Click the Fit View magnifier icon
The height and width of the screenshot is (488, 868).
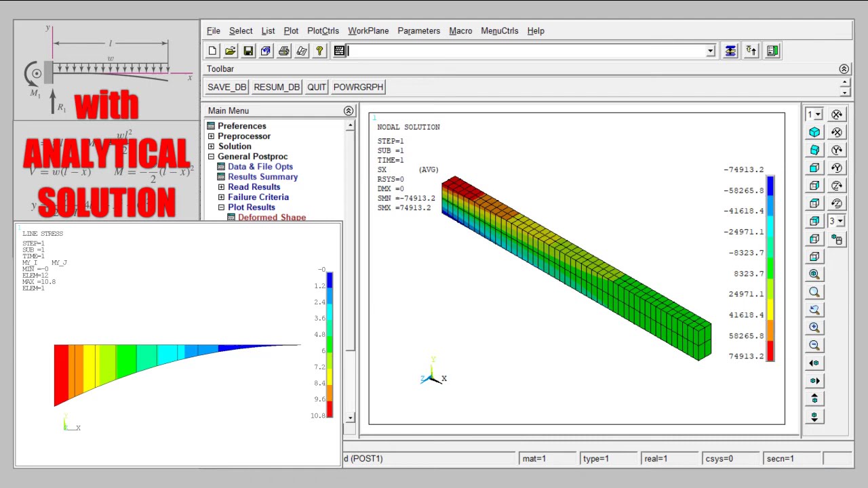(x=814, y=274)
